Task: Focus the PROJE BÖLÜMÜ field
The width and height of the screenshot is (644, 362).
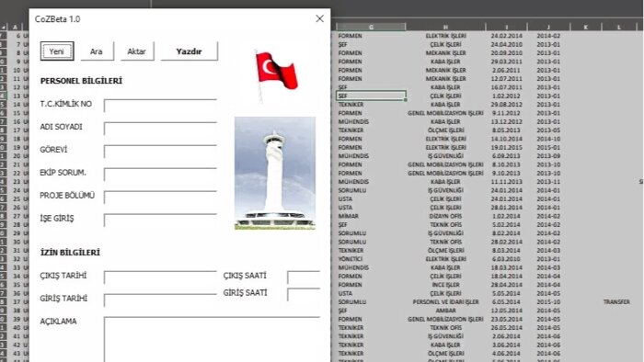Action: click(x=160, y=198)
